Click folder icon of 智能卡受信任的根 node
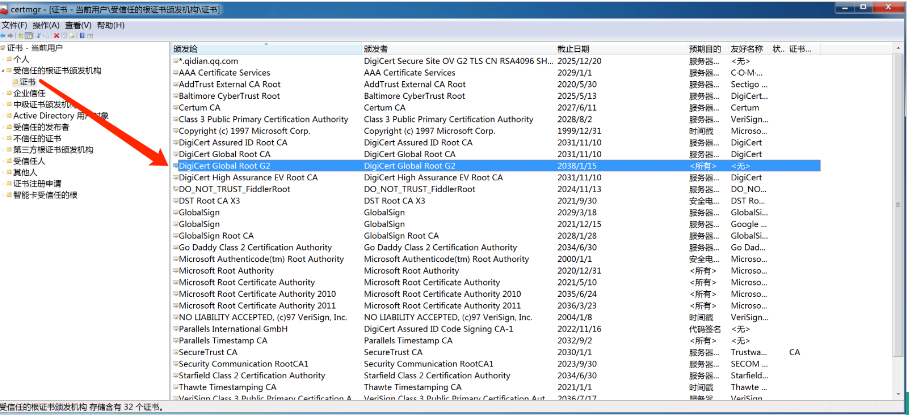The height and width of the screenshot is (415, 913). point(9,195)
